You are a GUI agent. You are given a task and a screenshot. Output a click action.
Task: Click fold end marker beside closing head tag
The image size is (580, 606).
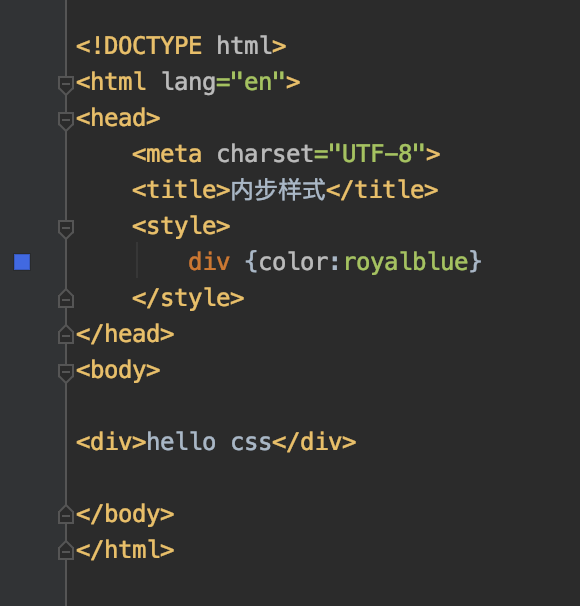pyautogui.click(x=66, y=335)
